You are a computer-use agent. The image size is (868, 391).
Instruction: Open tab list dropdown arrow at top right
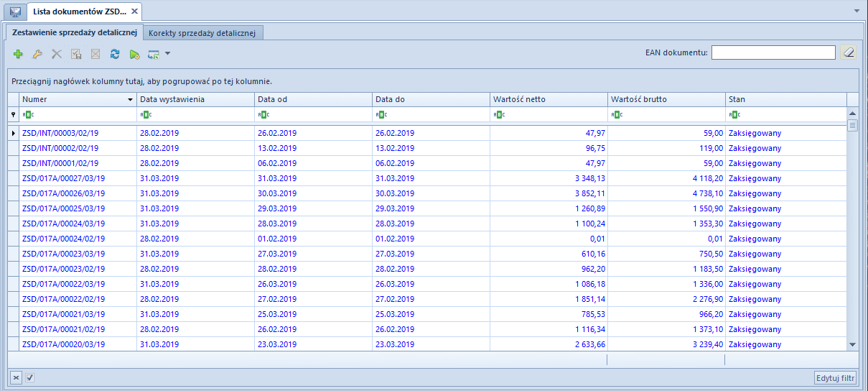point(857,11)
